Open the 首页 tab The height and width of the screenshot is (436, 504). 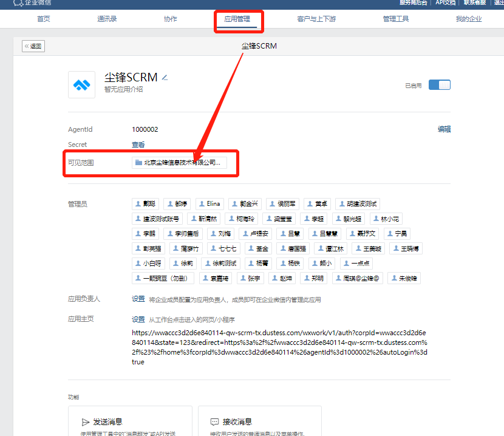click(x=43, y=19)
